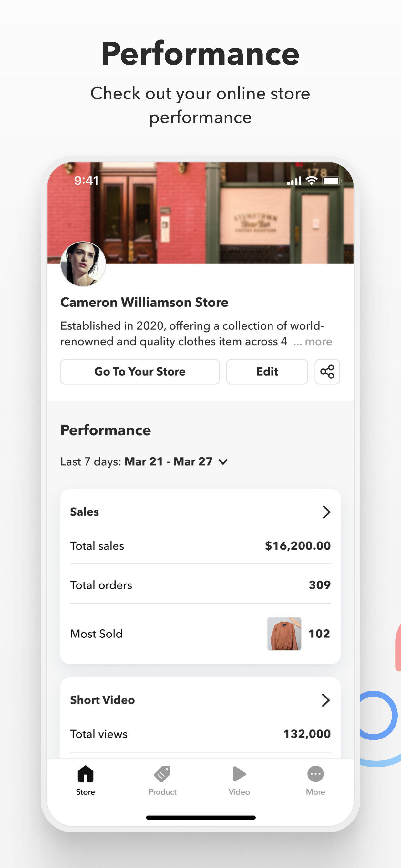Tap the Wi-Fi status icon
This screenshot has height=868, width=401.
pos(312,181)
